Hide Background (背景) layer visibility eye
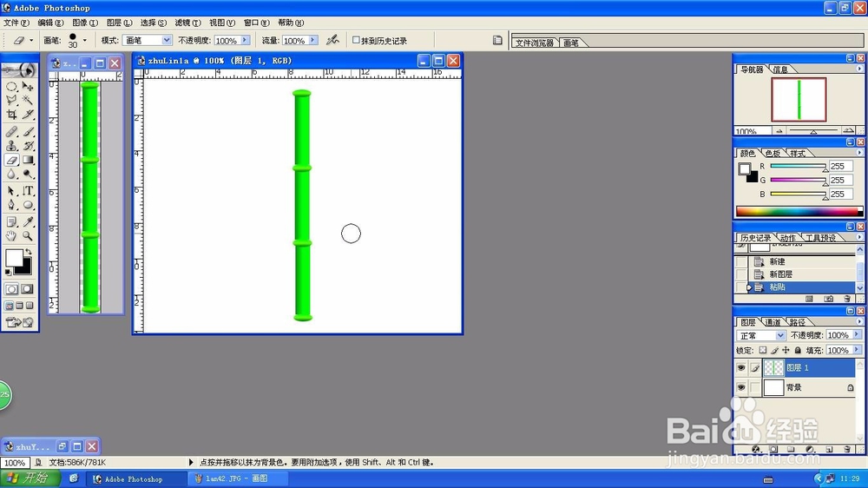This screenshot has height=488, width=868. pos(741,387)
